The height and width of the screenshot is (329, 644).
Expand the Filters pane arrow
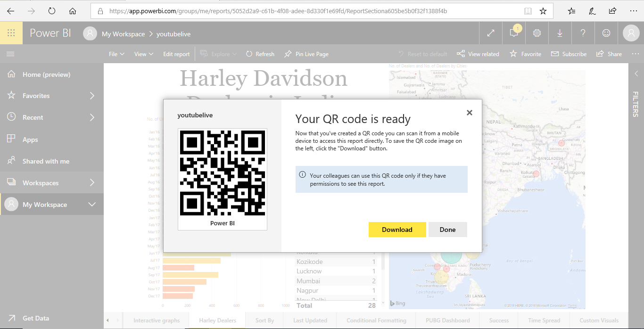point(636,74)
